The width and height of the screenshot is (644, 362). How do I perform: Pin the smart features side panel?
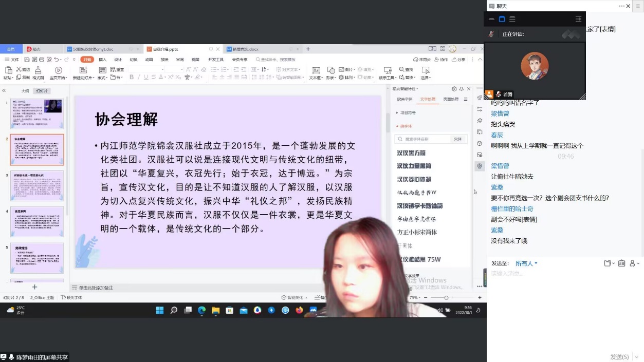tap(462, 89)
